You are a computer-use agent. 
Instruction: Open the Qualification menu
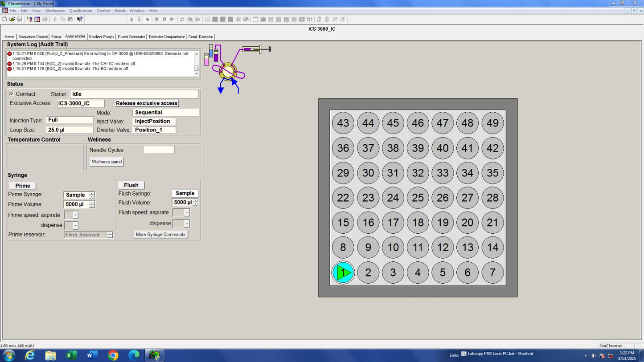click(81, 11)
